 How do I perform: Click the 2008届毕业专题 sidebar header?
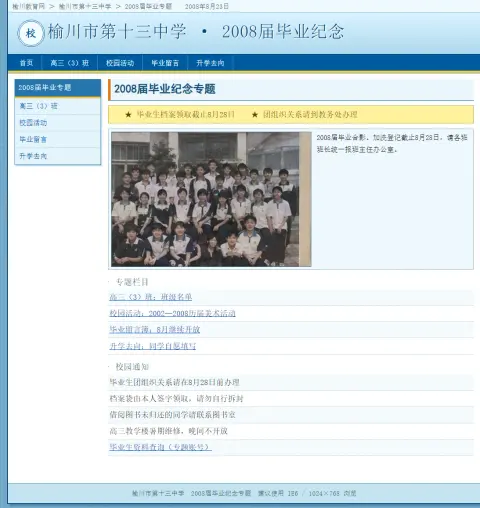click(x=58, y=88)
